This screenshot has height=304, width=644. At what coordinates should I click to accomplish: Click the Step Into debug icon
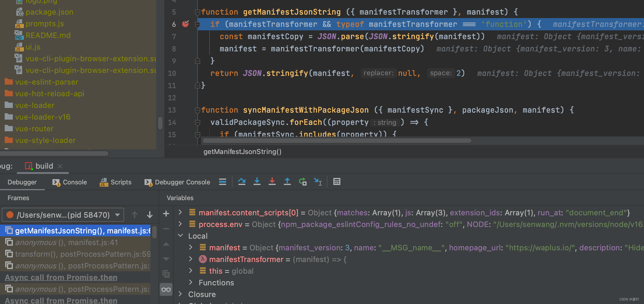click(257, 182)
